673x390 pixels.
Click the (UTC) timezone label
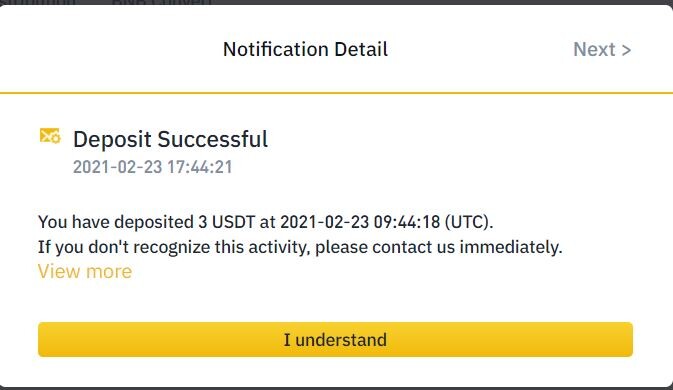(468, 222)
